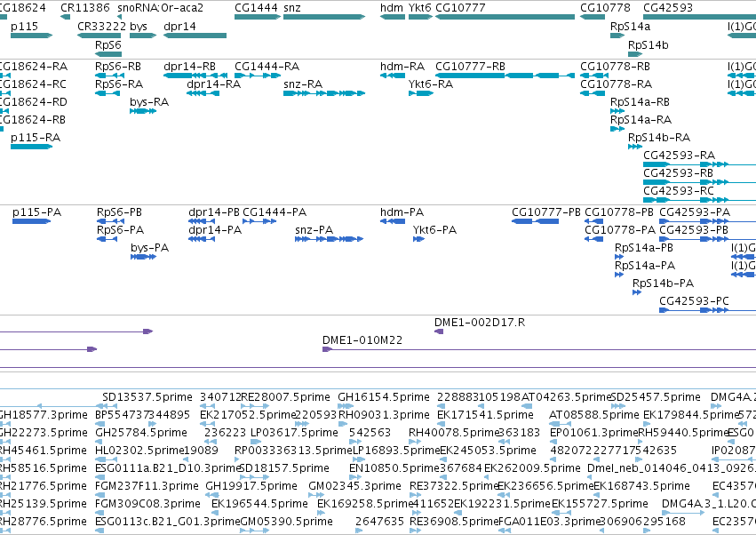756x535 pixels.
Task: Click the CR11386 gene feature
Action: click(65, 17)
